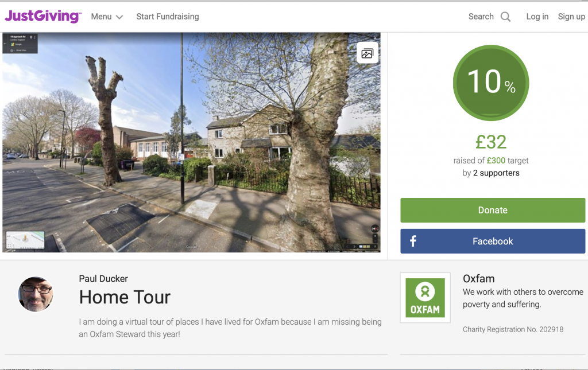Click the 10% progress circle
Screen dimensions: 588x370
click(x=491, y=83)
